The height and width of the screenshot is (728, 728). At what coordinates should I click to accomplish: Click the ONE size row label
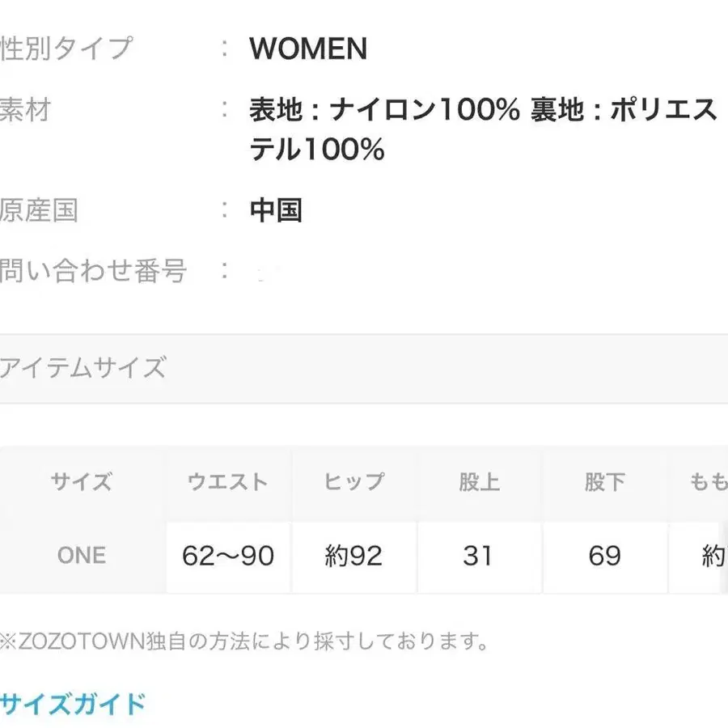81,556
